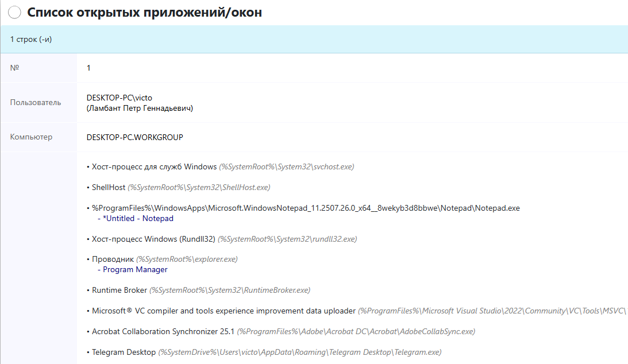Select the "1 строк (-и)" summary bar
This screenshot has height=364, width=628.
tap(32, 40)
